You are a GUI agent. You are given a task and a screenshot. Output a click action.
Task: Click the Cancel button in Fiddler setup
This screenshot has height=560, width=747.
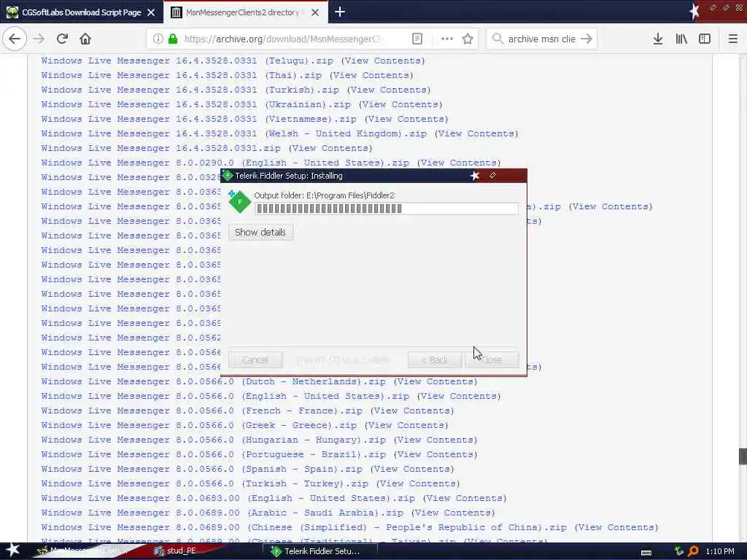point(255,359)
